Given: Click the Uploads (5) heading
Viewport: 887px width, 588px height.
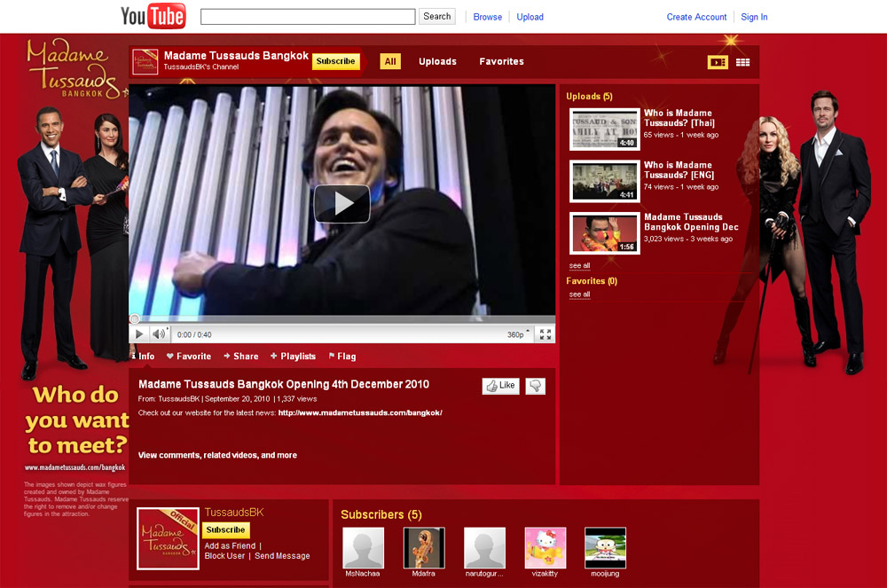Looking at the screenshot, I should pos(589,96).
